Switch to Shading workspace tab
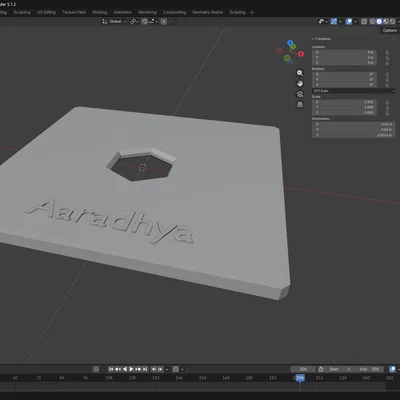Viewport: 400px width, 400px height. (100, 12)
